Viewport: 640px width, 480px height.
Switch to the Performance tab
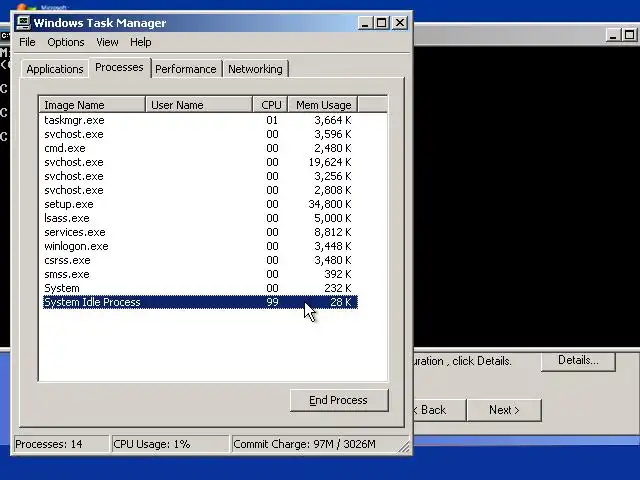coord(186,69)
